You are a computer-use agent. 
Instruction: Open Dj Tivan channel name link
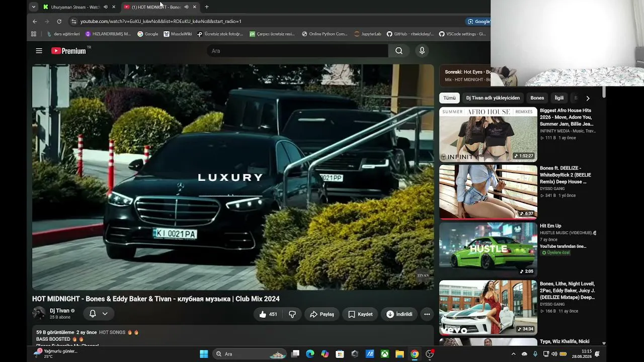(x=59, y=311)
